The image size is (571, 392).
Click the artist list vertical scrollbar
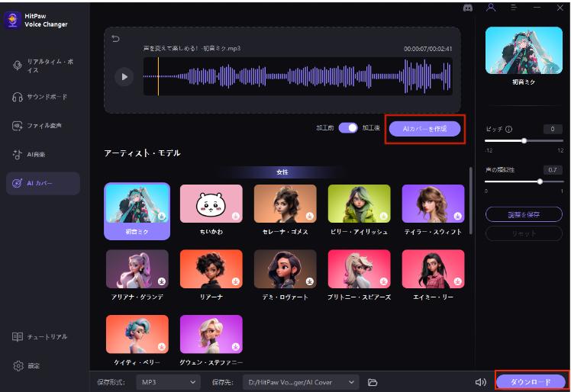point(470,200)
